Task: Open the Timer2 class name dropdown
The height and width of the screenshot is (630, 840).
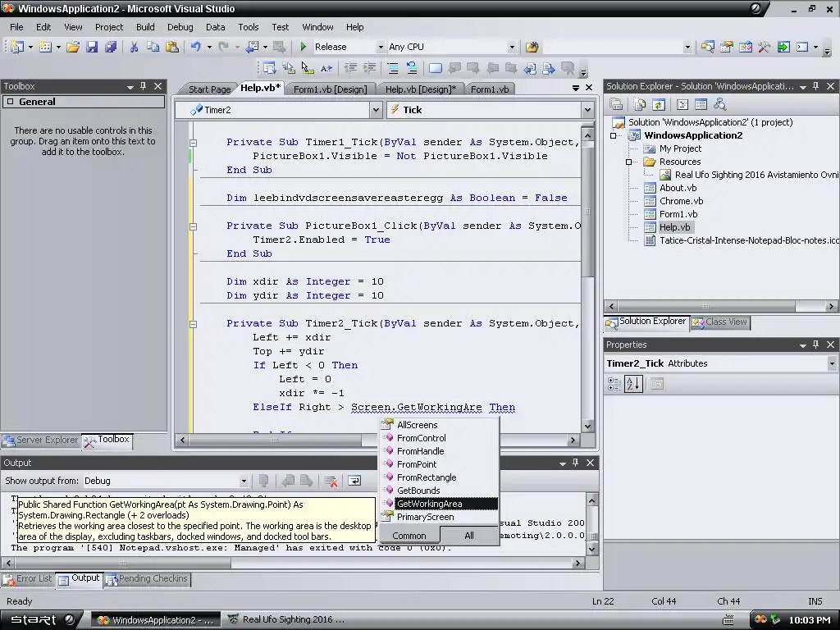Action: (376, 110)
